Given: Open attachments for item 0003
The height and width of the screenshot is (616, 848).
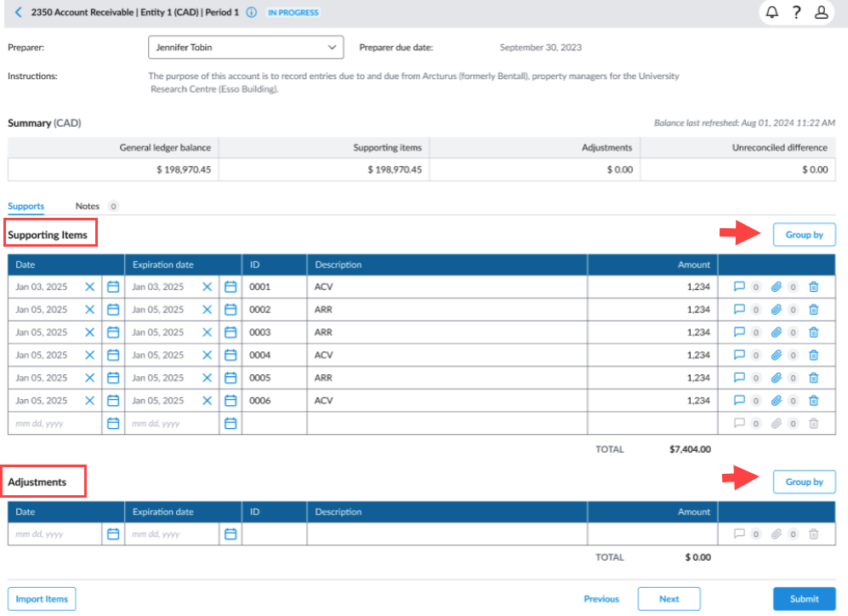Looking at the screenshot, I should point(776,333).
